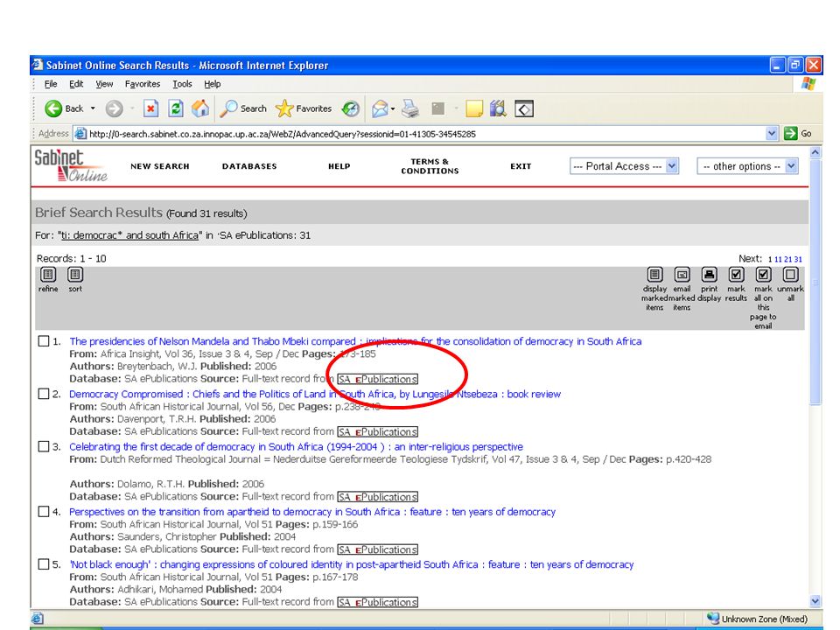
Task: Click the IE Back arrow icon
Action: pos(53,108)
